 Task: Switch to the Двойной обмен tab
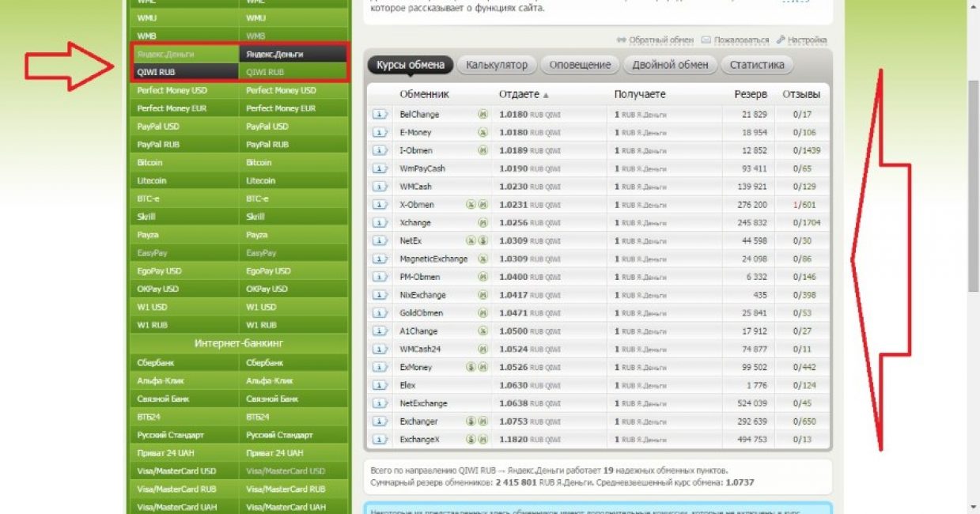(670, 65)
